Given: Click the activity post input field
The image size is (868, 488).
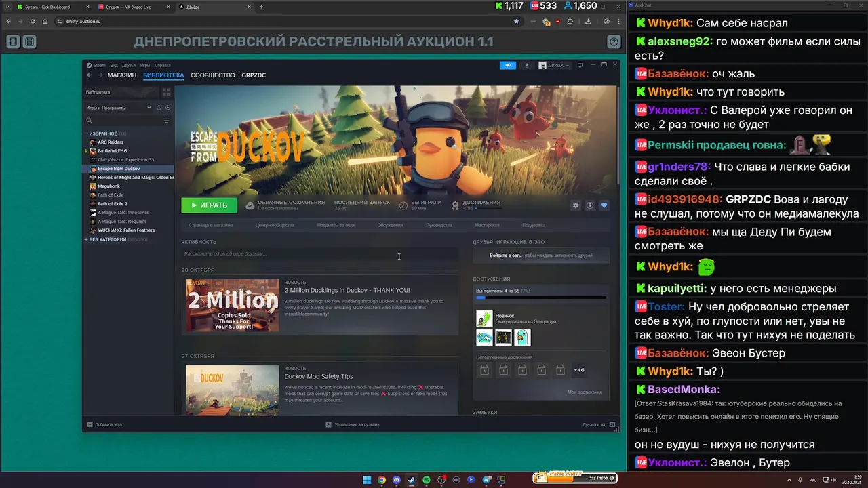Looking at the screenshot, I should click(319, 254).
